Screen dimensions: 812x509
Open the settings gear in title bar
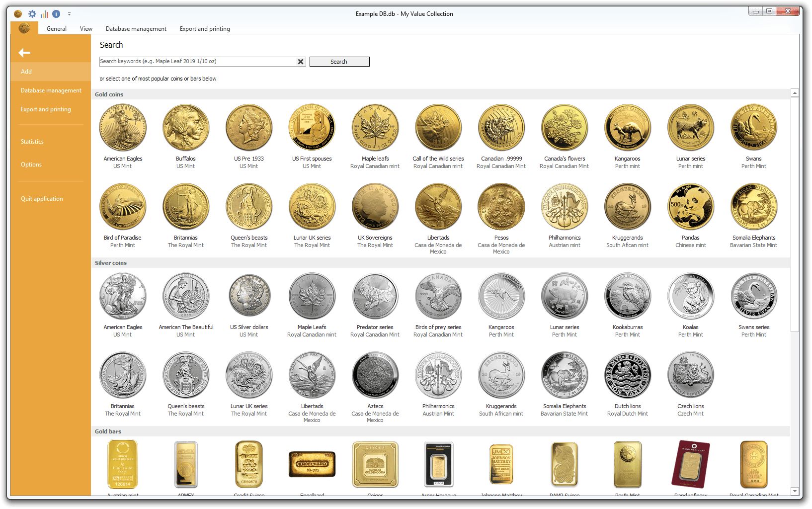tap(32, 14)
